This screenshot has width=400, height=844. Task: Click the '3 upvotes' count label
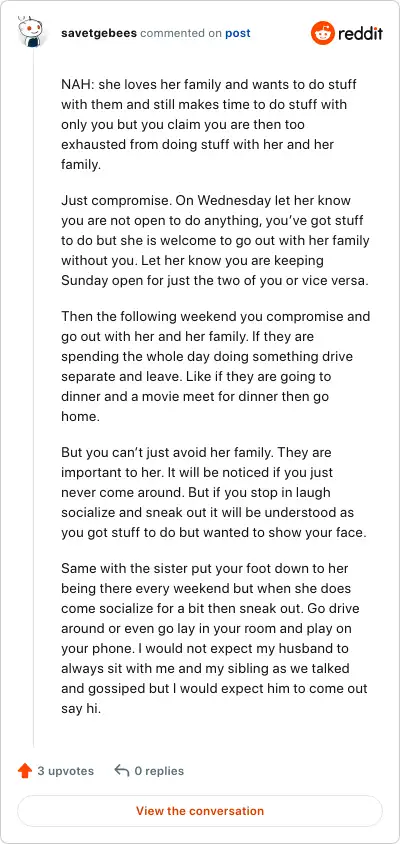(65, 771)
